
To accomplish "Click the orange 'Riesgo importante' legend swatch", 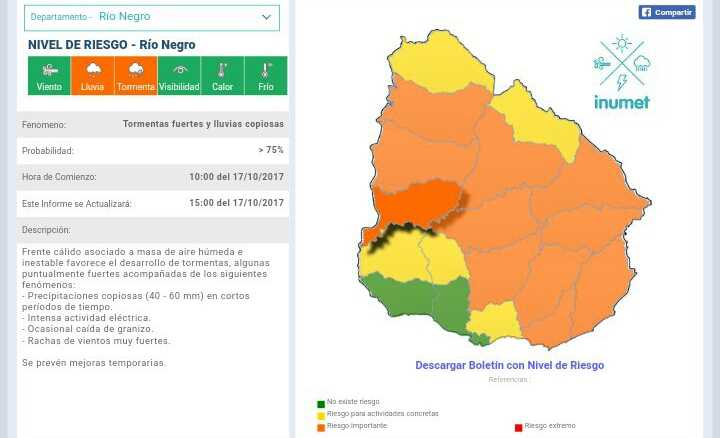I will tap(321, 427).
